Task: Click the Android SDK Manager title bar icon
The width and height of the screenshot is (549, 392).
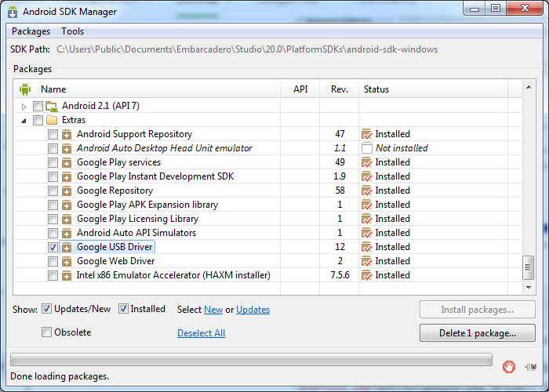Action: (13, 12)
